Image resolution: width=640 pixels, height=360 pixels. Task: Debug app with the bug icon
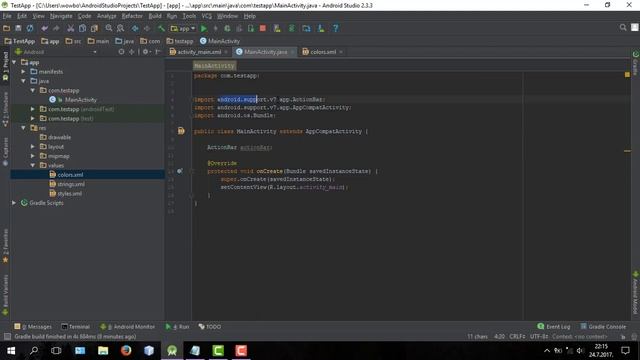click(227, 28)
